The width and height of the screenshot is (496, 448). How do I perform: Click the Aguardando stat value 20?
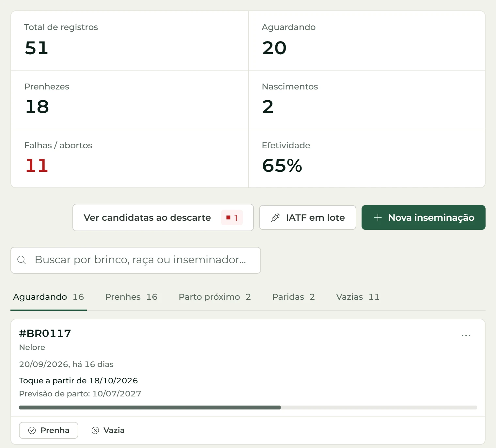pyautogui.click(x=274, y=48)
